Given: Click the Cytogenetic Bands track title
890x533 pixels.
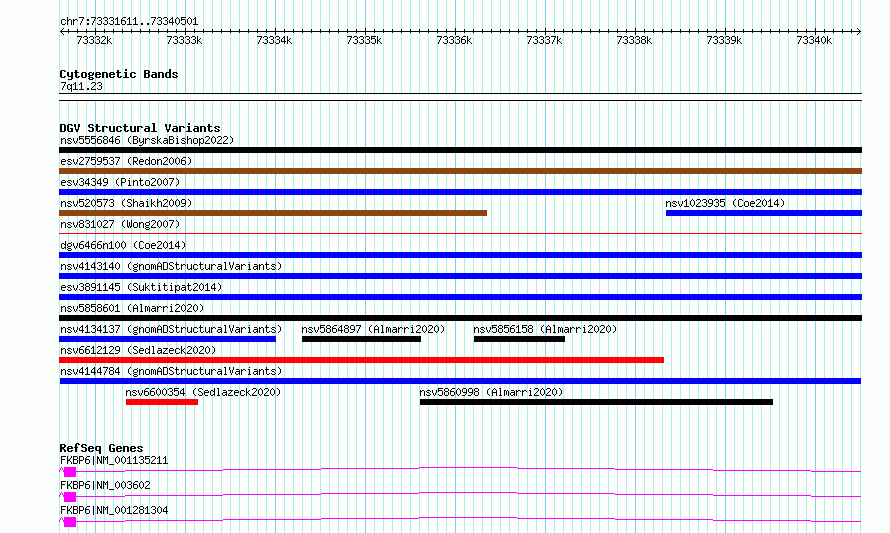Looking at the screenshot, I should pos(119,74).
